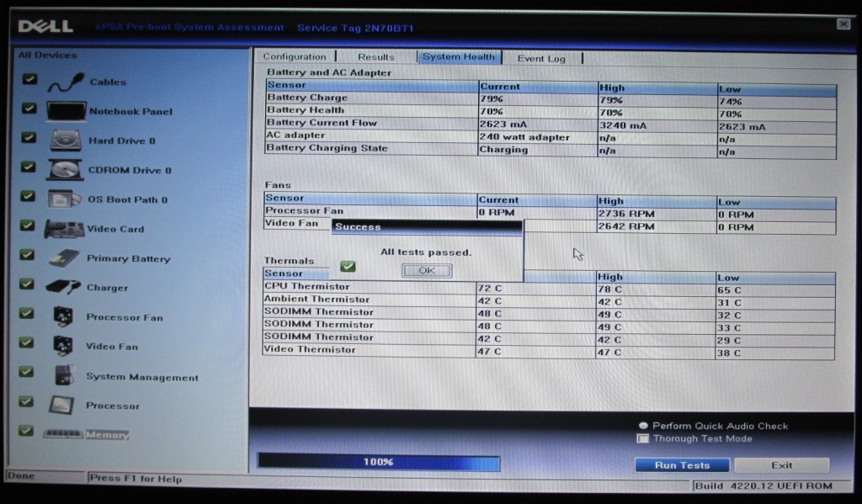Click Battery Current Flow sensor label
862x504 pixels.
click(322, 123)
